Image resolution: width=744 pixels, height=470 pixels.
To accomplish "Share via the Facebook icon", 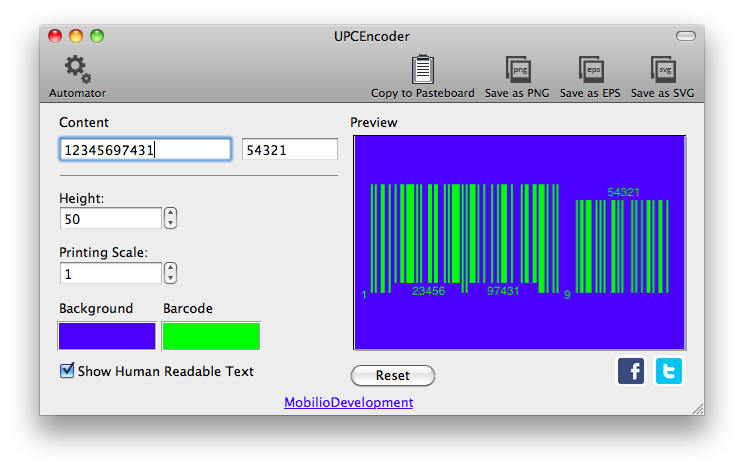I will tap(631, 371).
